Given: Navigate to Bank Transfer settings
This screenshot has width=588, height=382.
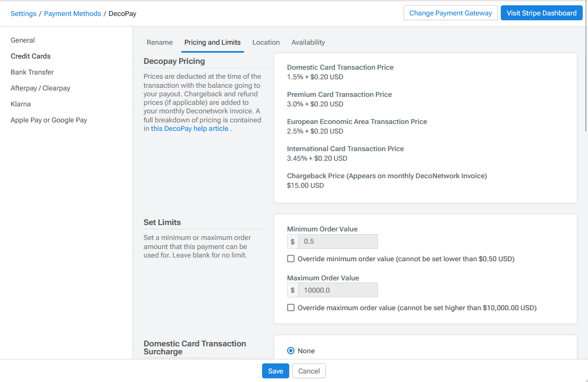Looking at the screenshot, I should [x=32, y=72].
